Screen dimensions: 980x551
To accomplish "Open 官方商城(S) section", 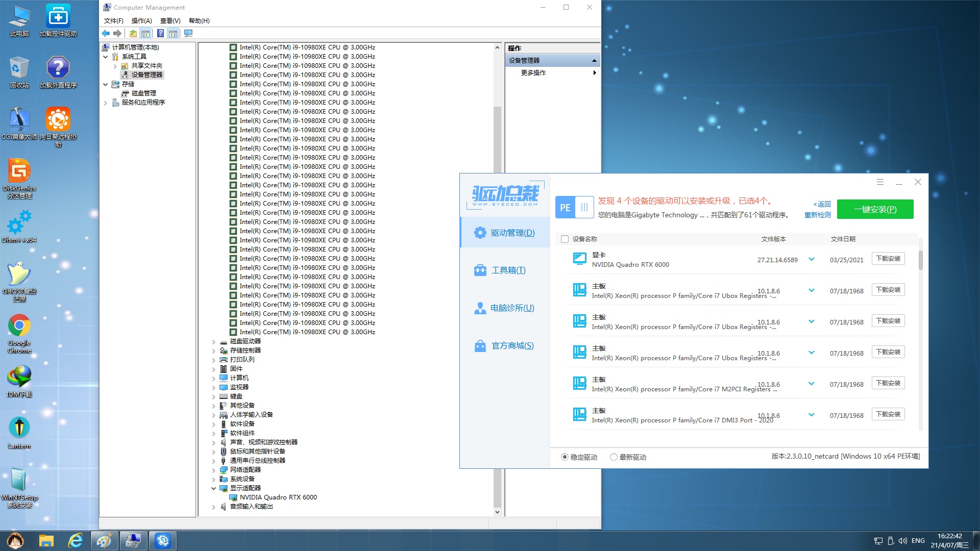I will click(505, 346).
